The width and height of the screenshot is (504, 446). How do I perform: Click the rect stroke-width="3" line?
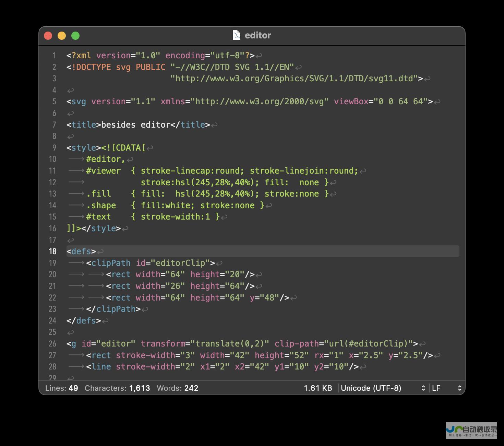click(260, 355)
